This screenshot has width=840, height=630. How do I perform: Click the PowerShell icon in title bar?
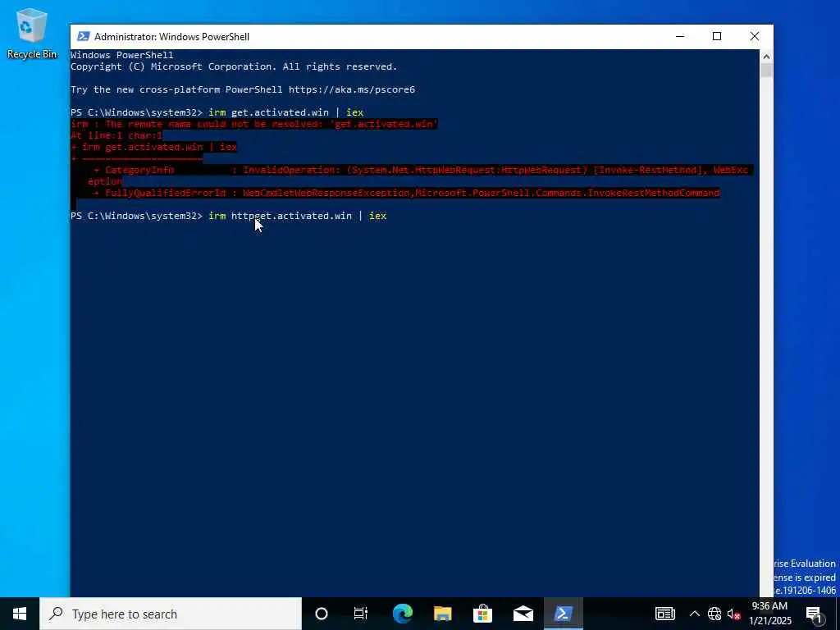83,36
